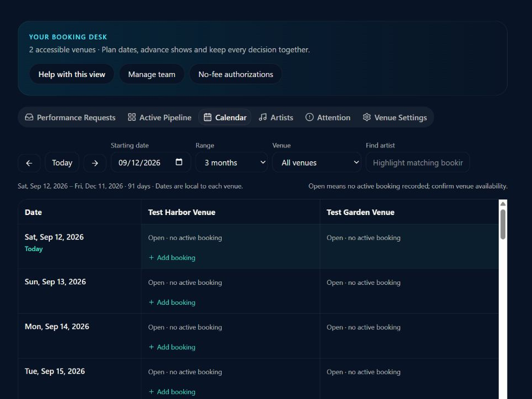
Task: Open the Attention tab
Action: tap(328, 117)
